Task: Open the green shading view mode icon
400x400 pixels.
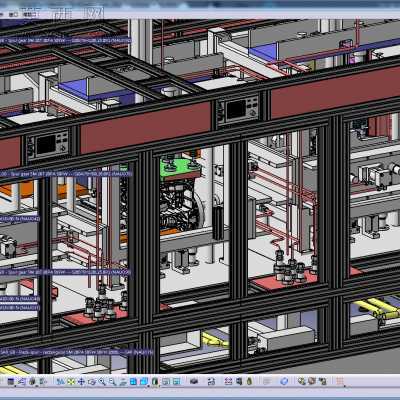Action: click(155, 382)
